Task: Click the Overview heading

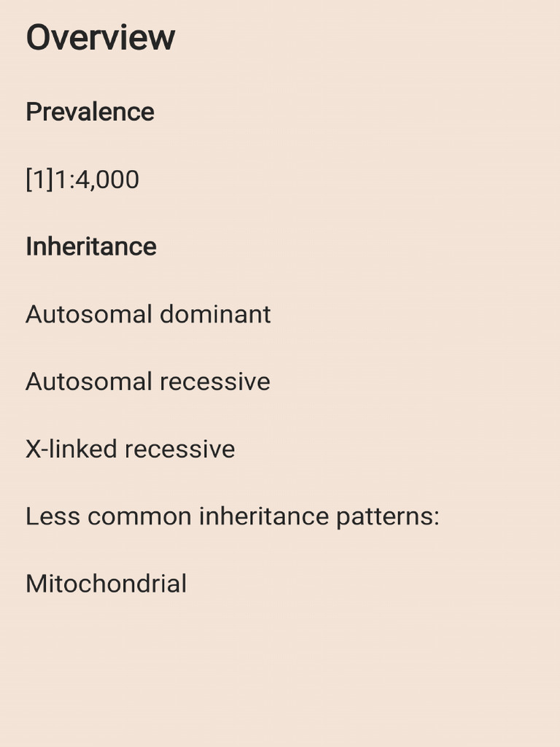Action: pyautogui.click(x=101, y=37)
